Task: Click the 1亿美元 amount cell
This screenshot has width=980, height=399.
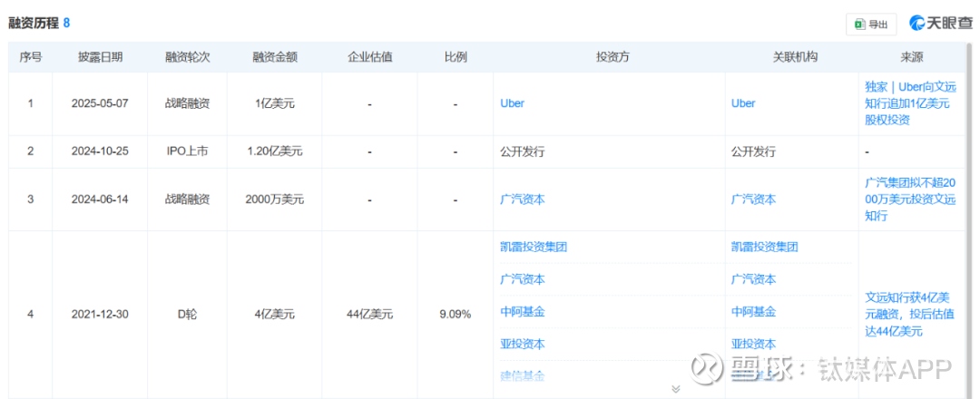Action: [x=275, y=103]
